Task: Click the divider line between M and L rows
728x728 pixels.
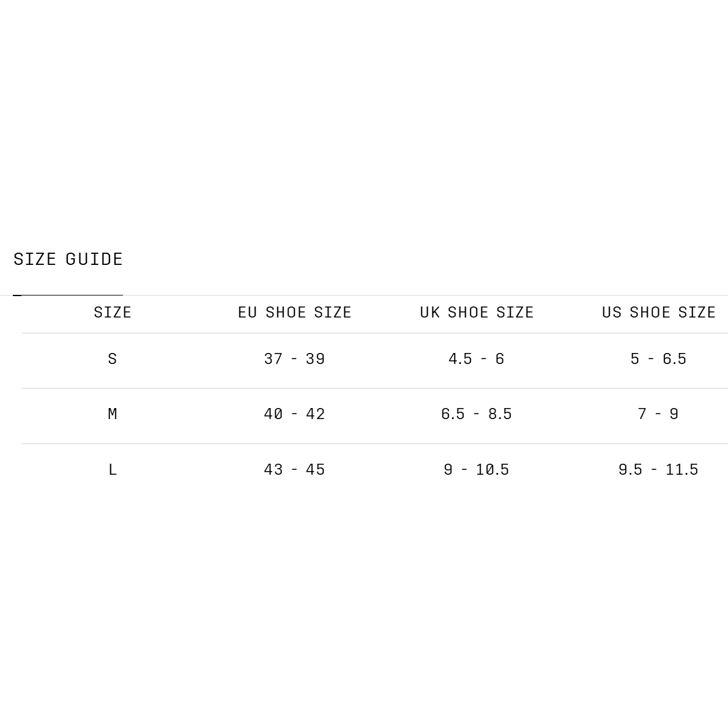Action: tap(374, 444)
